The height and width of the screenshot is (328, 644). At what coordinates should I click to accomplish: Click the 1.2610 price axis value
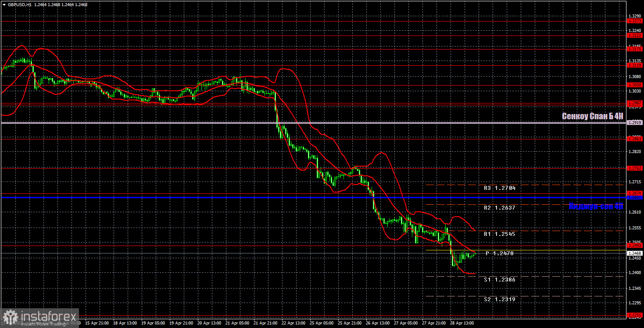click(x=634, y=212)
